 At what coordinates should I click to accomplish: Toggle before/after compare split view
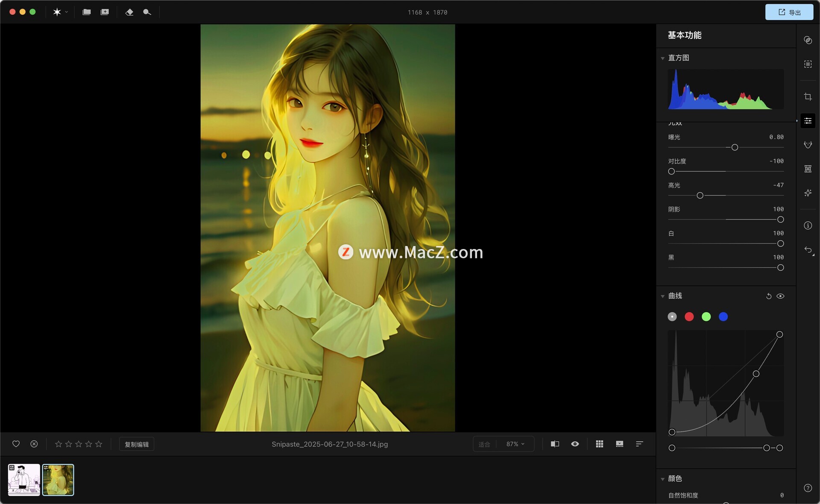555,444
